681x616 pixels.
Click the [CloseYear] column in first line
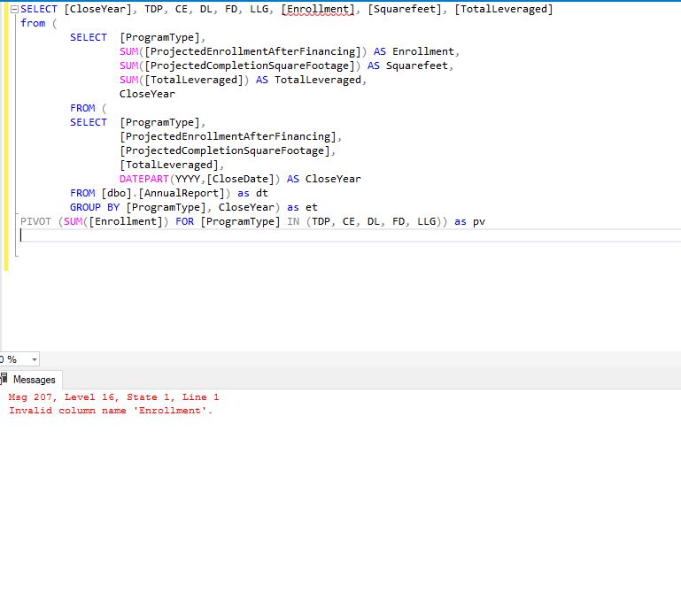click(97, 9)
